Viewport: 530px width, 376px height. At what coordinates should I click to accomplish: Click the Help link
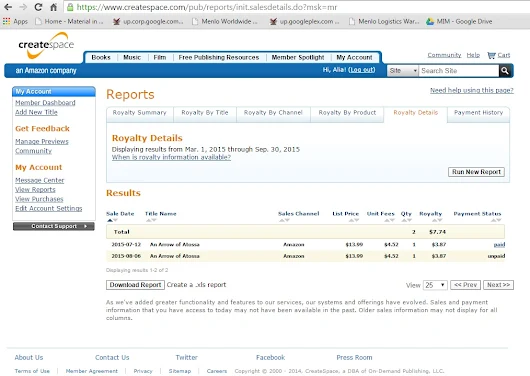tap(473, 55)
